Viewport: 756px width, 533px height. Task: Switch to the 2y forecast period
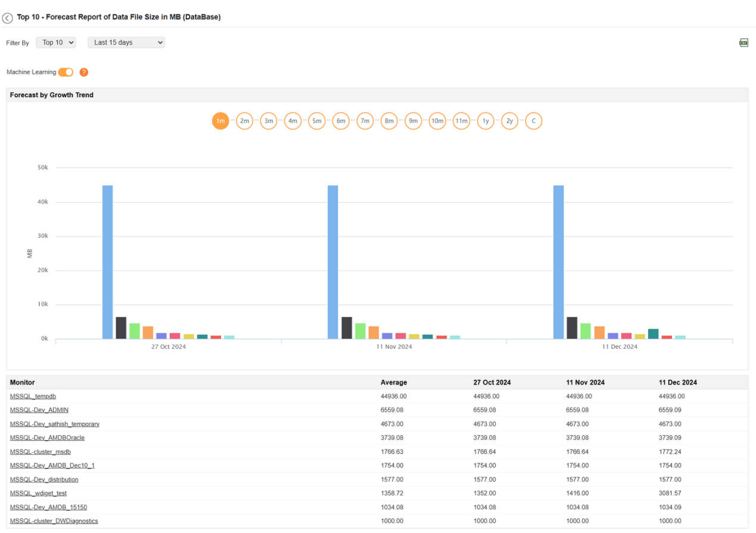coord(509,121)
